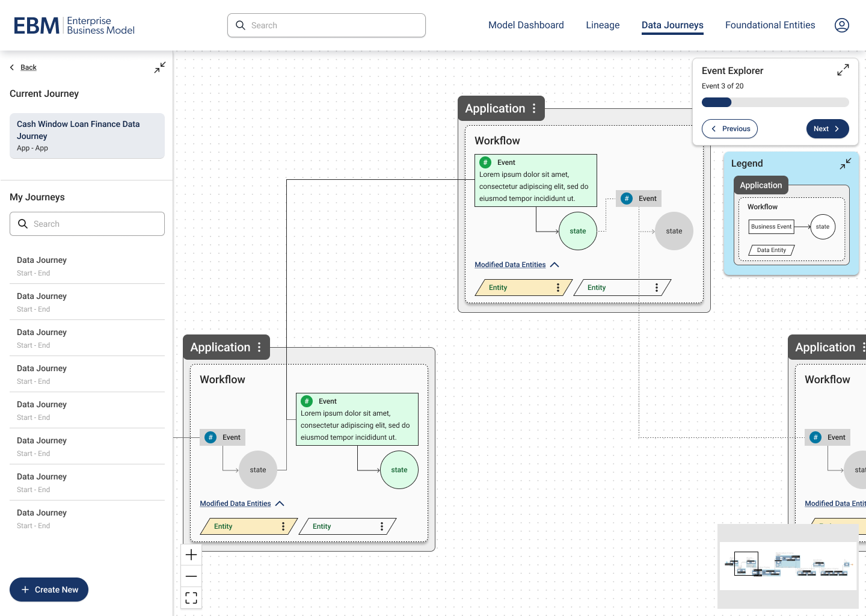The width and height of the screenshot is (866, 616).
Task: Open white Entity options in bottom-left workflow
Action: tap(382, 526)
